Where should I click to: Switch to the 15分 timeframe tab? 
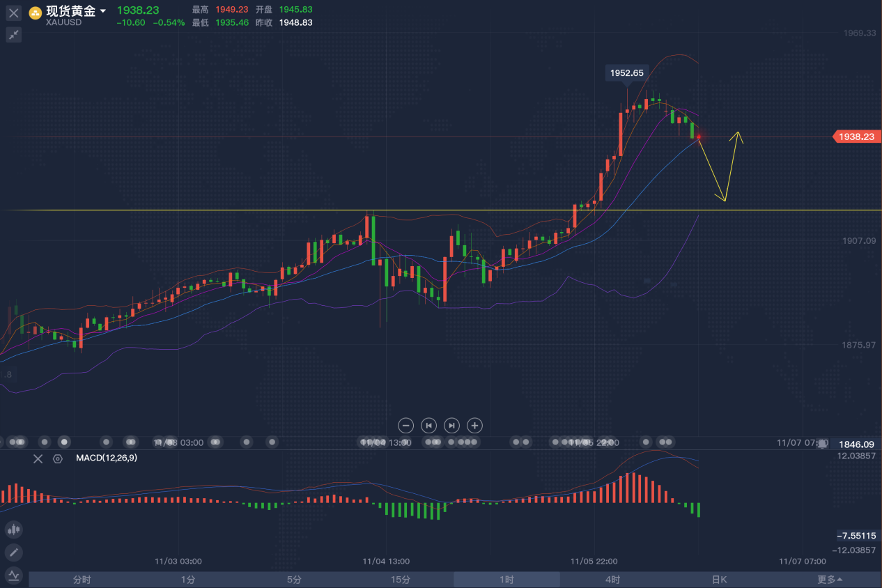[401, 580]
